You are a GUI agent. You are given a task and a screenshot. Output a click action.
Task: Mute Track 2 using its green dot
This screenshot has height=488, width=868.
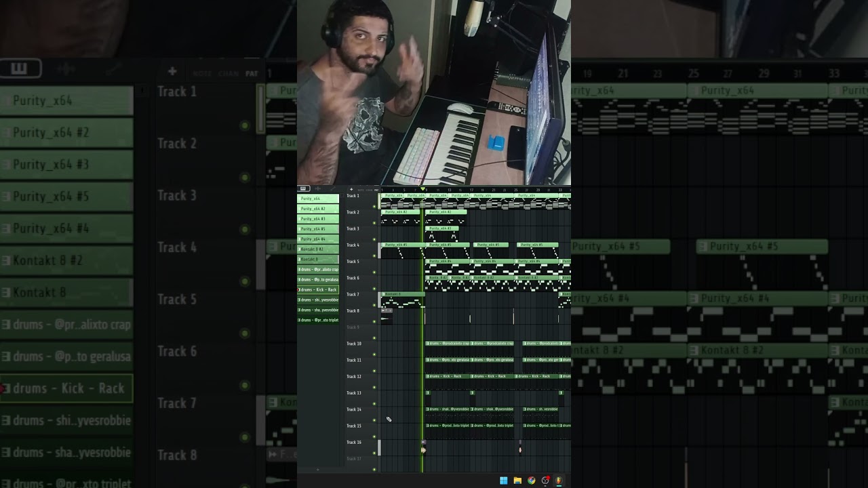pos(374,223)
